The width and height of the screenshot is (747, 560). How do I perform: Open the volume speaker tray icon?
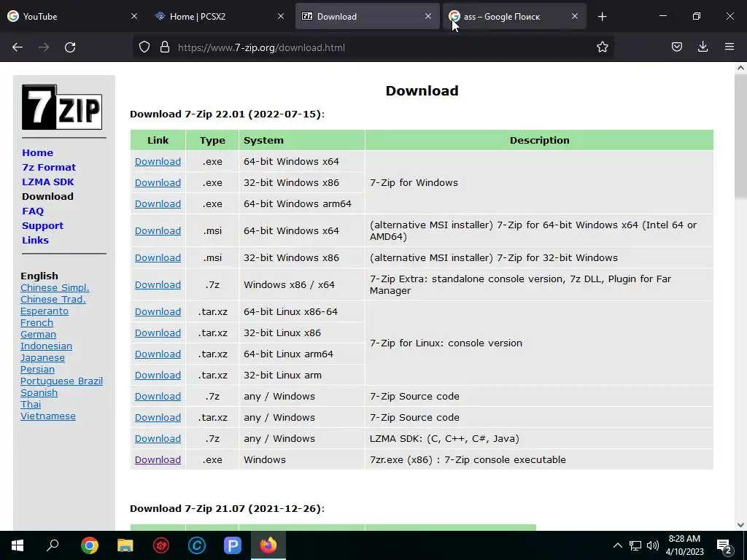click(653, 545)
